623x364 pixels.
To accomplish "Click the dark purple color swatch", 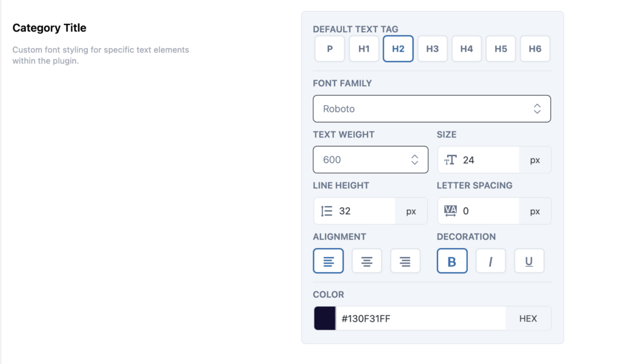I will coord(325,318).
